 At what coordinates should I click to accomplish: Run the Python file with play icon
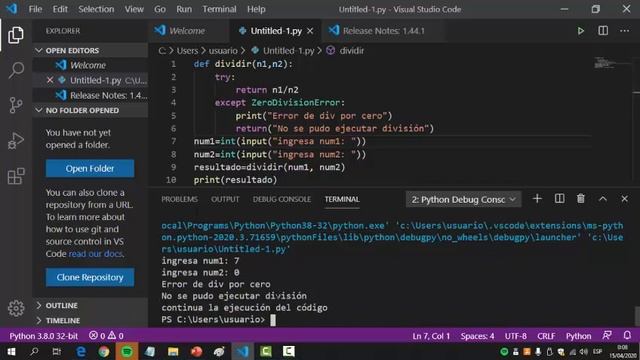tap(580, 31)
